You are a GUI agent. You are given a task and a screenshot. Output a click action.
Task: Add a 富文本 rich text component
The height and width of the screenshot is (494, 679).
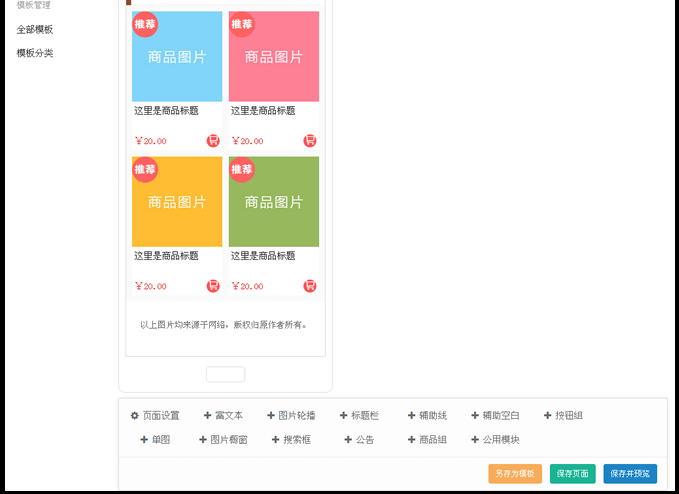[223, 415]
